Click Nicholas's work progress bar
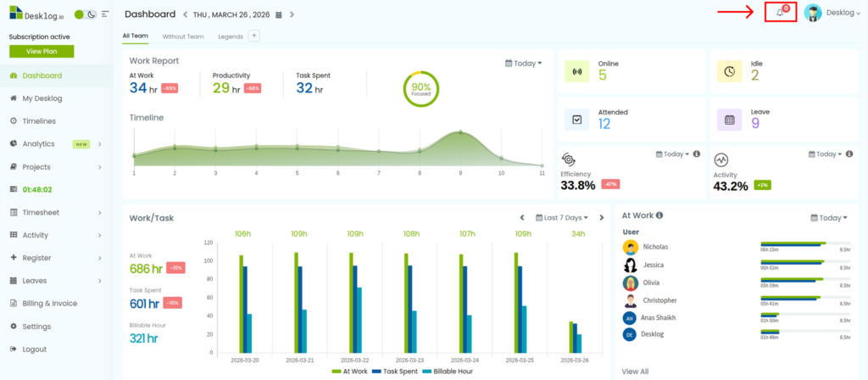Image resolution: width=868 pixels, height=380 pixels. tap(793, 244)
